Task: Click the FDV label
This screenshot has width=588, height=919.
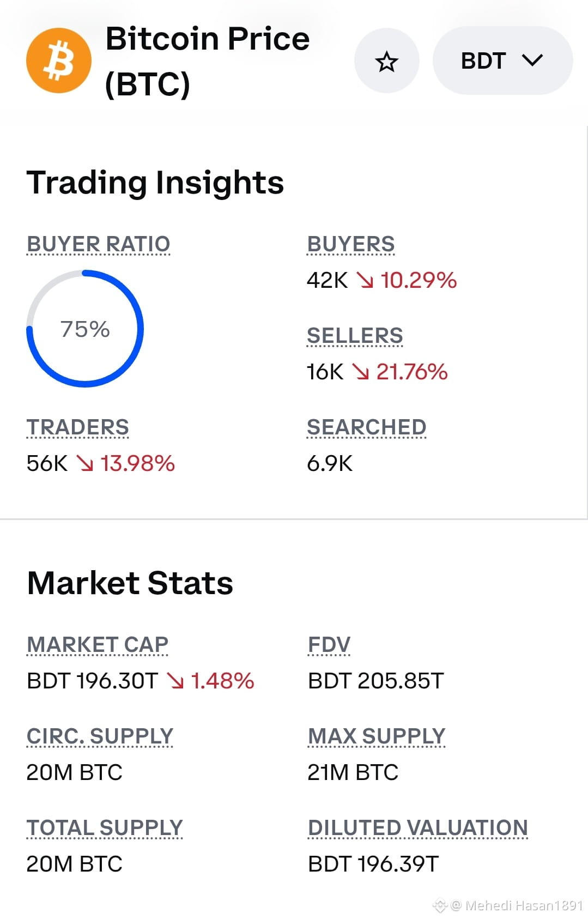Action: [x=329, y=644]
